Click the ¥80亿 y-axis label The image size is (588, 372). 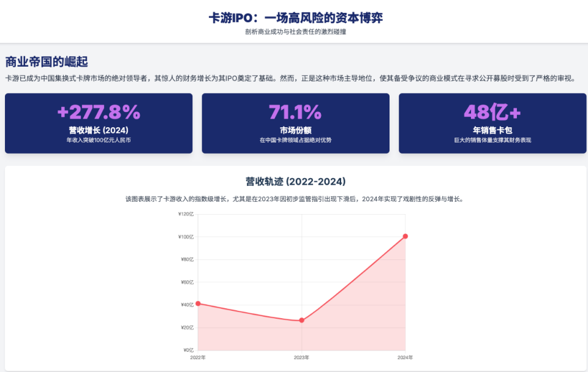[187, 259]
